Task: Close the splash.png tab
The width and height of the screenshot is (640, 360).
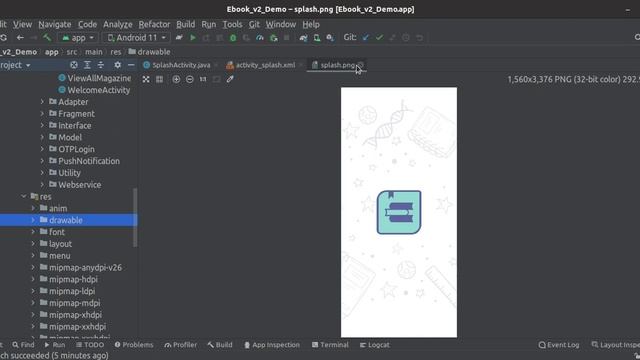Action: 361,65
